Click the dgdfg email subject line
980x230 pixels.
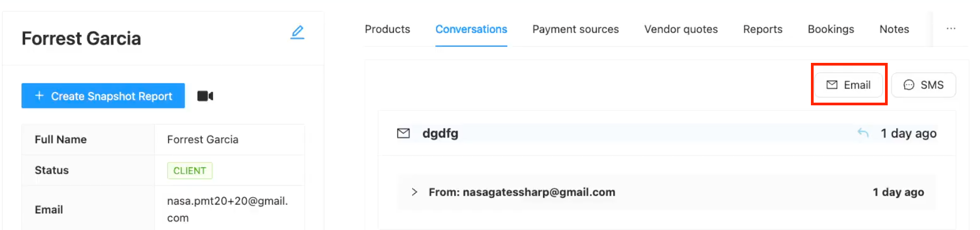[440, 133]
